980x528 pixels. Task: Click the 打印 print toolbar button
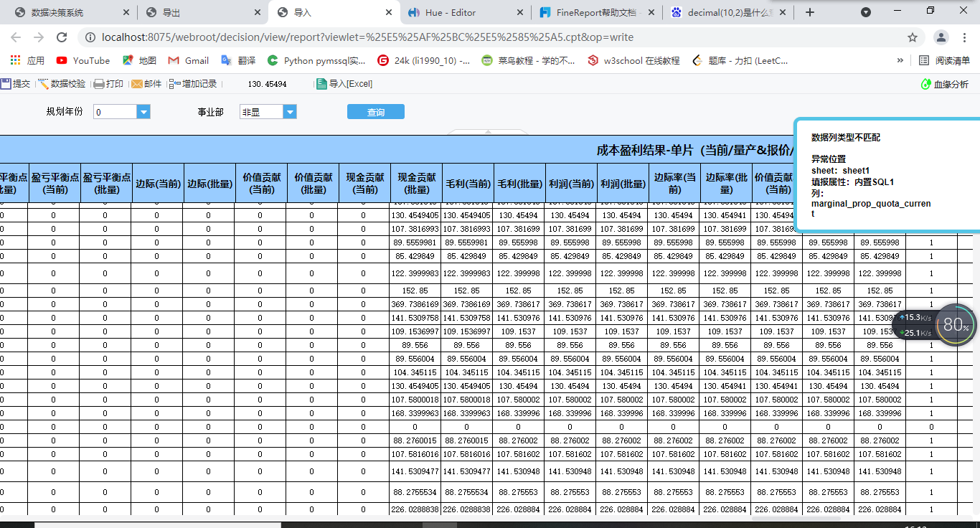coord(108,84)
